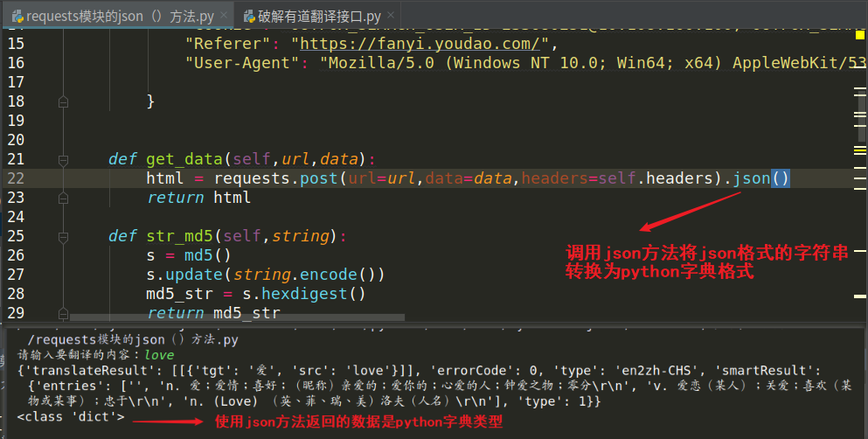Click the str_md5 function name
The image size is (868, 439).
pos(180,236)
